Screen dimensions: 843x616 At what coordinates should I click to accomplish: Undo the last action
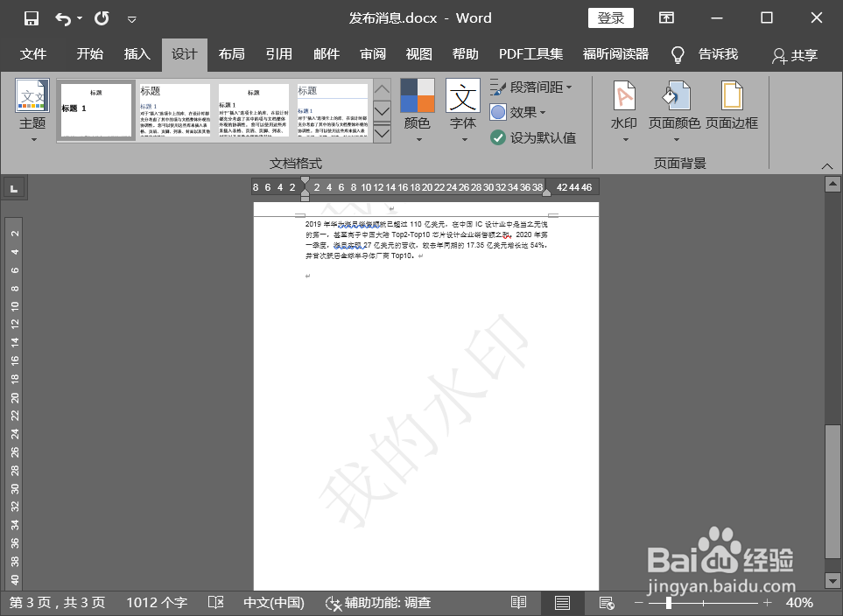pyautogui.click(x=62, y=19)
